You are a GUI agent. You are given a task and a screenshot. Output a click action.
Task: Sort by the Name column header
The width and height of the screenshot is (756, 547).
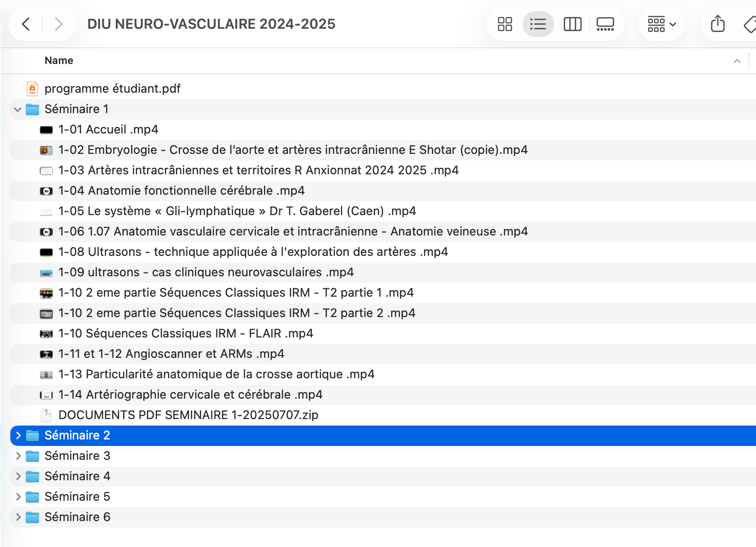click(59, 61)
